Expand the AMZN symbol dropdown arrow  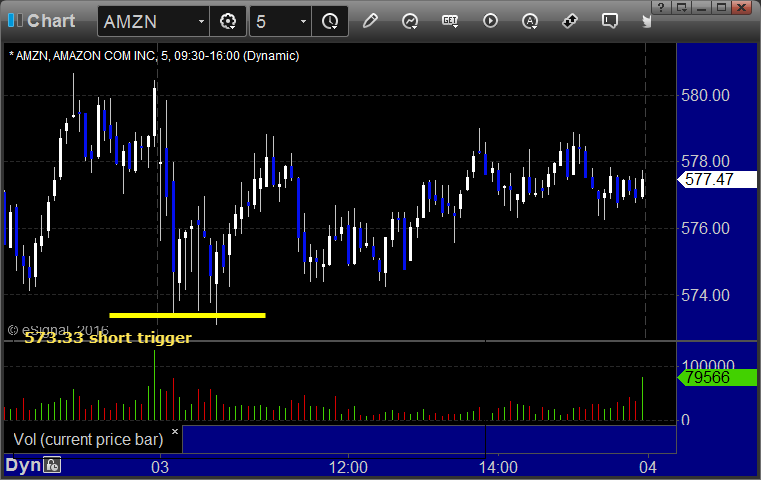(x=201, y=21)
